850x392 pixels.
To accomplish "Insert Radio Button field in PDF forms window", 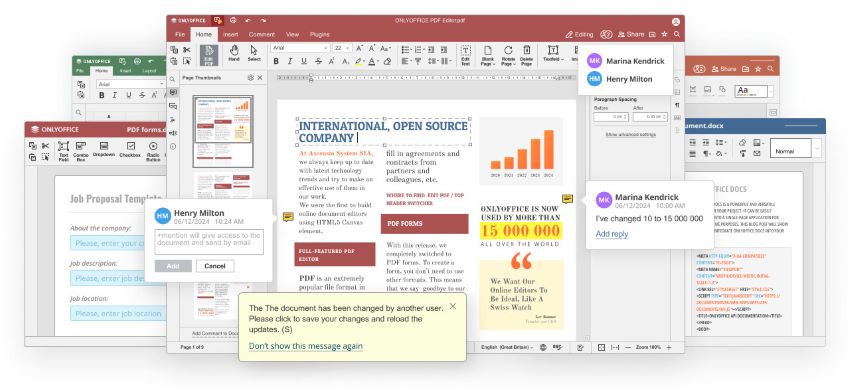I will (x=153, y=150).
